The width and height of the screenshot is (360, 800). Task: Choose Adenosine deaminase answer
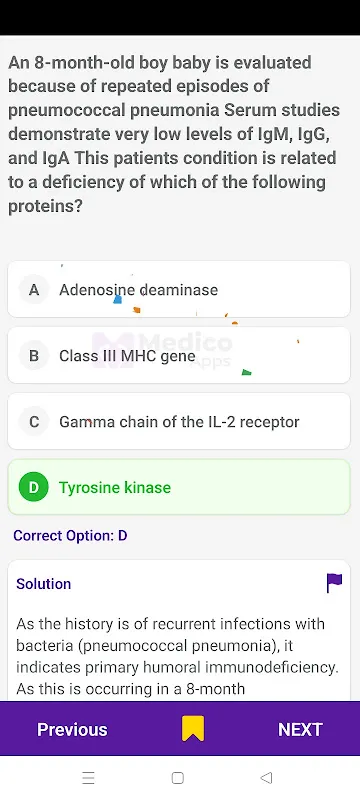179,289
